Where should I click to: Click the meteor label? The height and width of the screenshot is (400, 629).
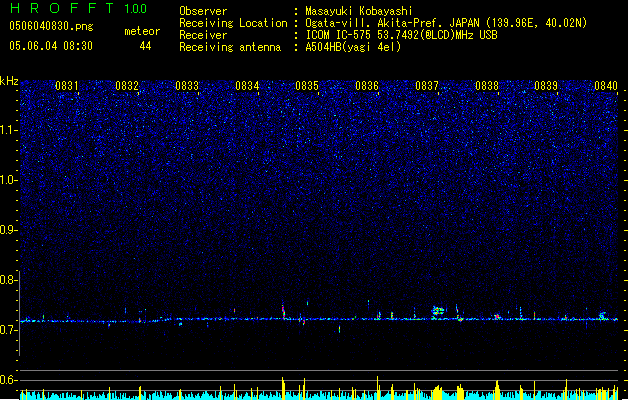tap(142, 31)
